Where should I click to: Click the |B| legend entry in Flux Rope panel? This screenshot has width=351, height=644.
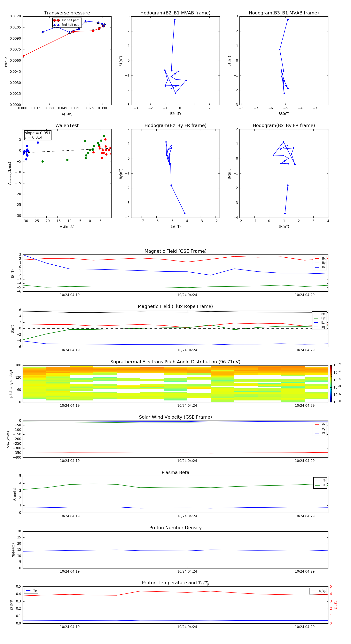320,327
